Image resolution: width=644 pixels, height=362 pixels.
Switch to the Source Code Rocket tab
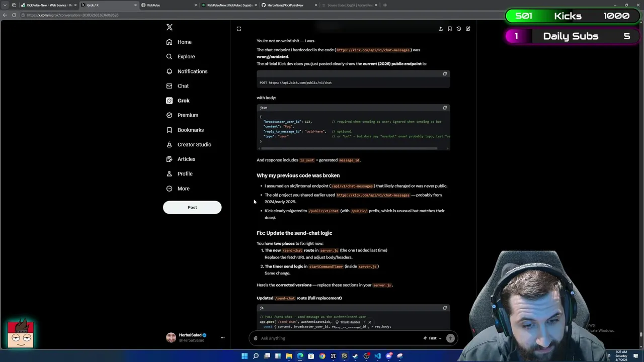tap(350, 5)
